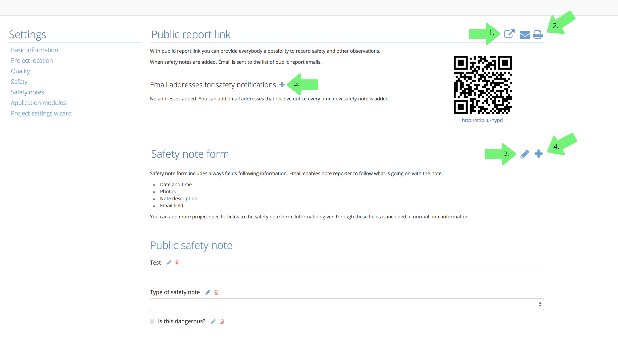This screenshot has width=618, height=364.
Task: Click the 'Type of safety note' label
Action: [x=175, y=292]
